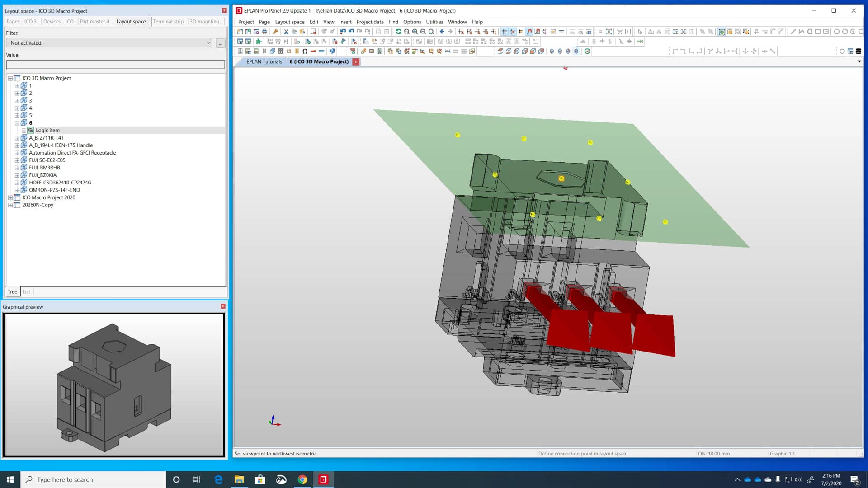Expand the Logic item tree node
The height and width of the screenshot is (488, 868).
(24, 131)
